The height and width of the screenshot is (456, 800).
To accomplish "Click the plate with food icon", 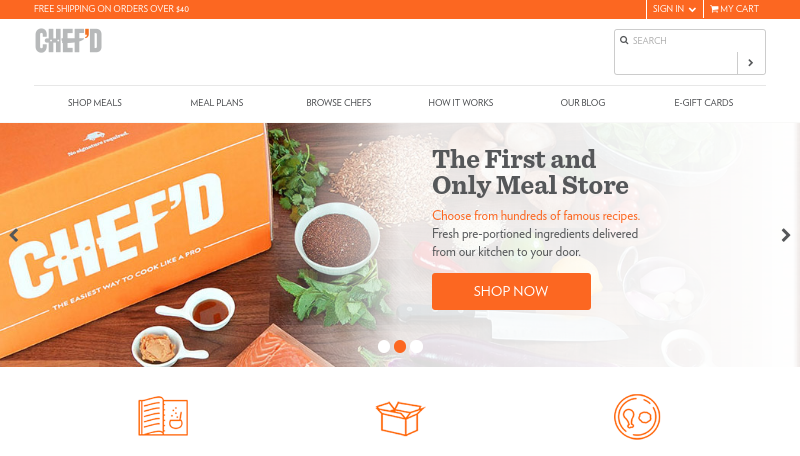I will (x=637, y=417).
